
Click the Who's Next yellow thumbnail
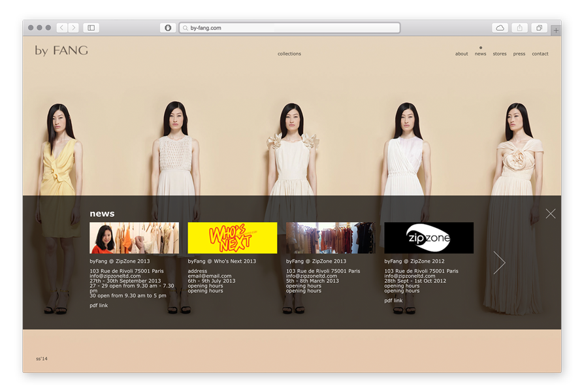click(233, 238)
